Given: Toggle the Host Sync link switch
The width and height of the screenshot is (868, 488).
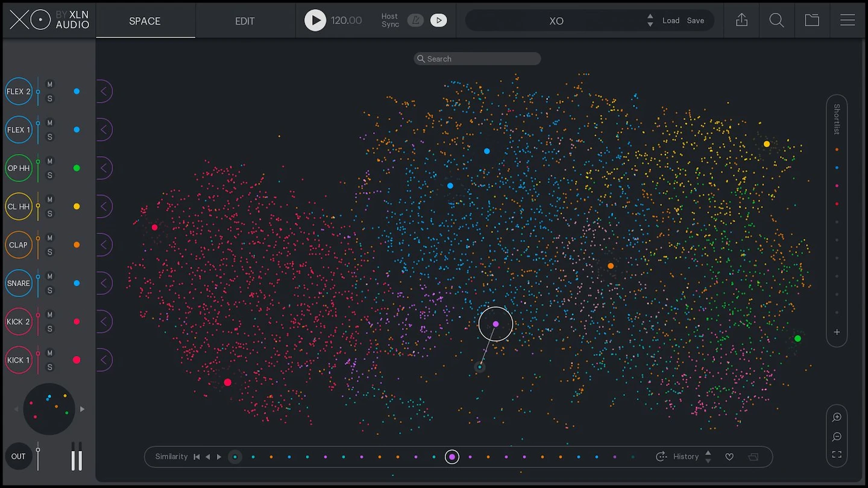Looking at the screenshot, I should 415,21.
